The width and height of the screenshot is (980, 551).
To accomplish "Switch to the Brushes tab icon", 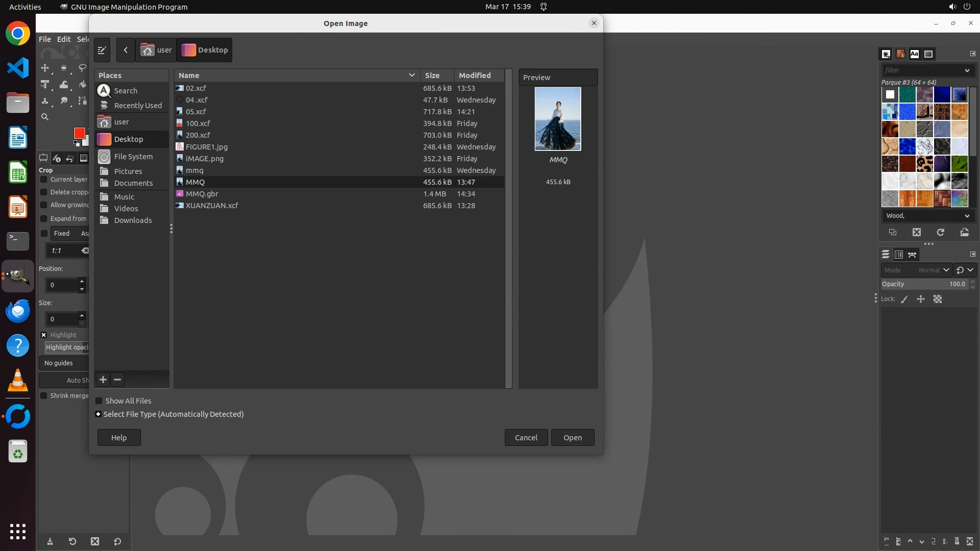I will (886, 54).
